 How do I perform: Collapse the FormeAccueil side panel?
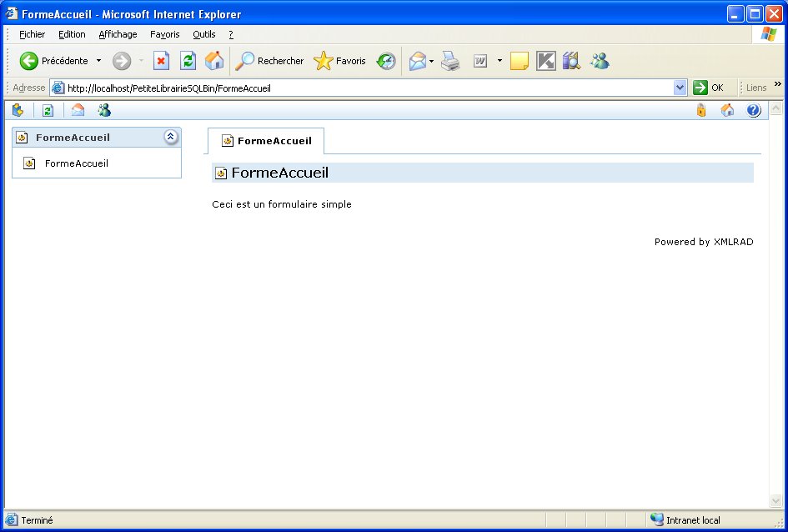[x=171, y=138]
